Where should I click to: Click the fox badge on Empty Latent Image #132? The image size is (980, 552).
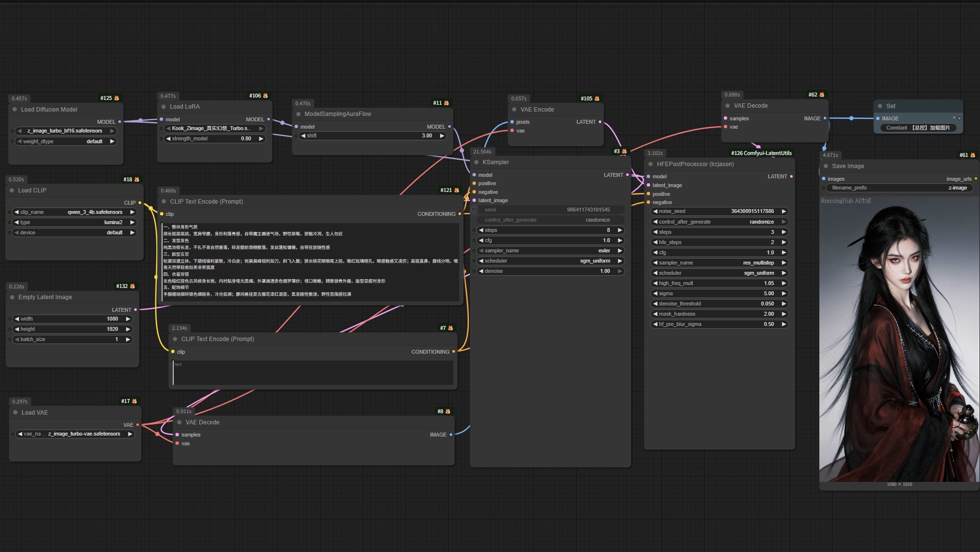(x=132, y=286)
